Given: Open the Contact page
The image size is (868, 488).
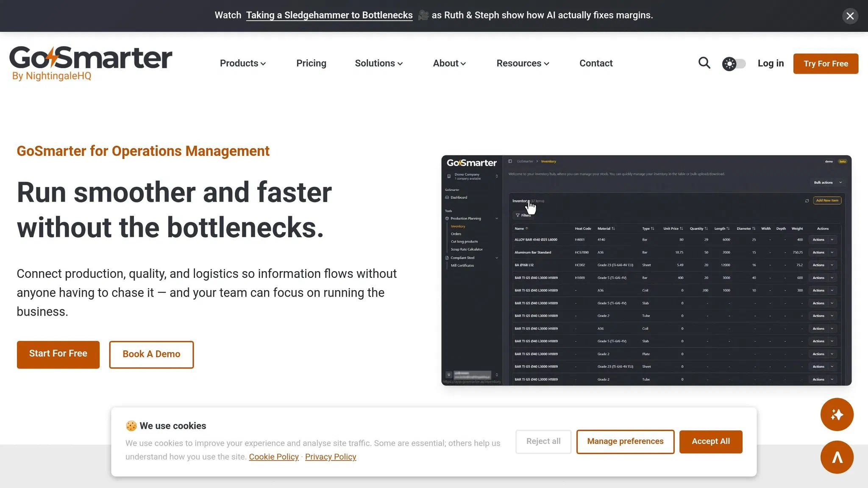Looking at the screenshot, I should coord(595,63).
